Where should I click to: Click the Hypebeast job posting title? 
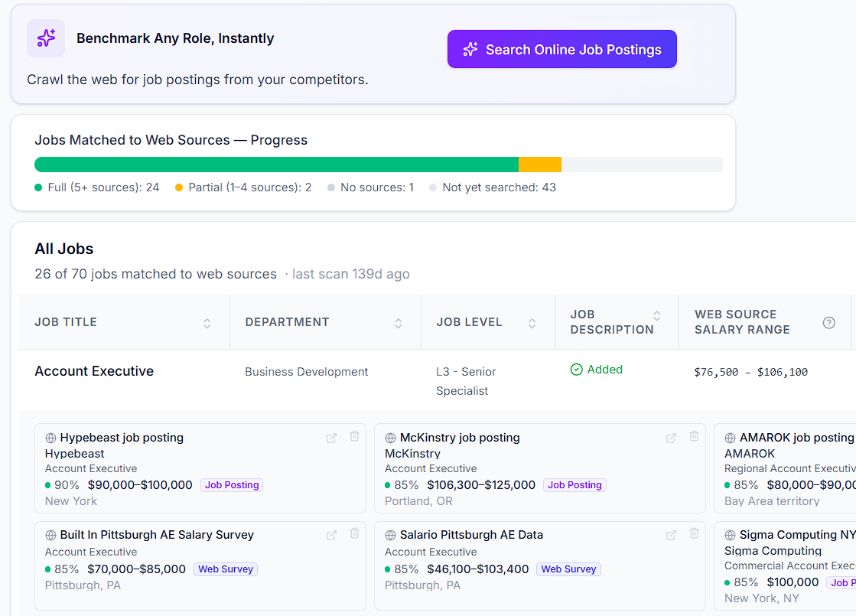(x=122, y=438)
